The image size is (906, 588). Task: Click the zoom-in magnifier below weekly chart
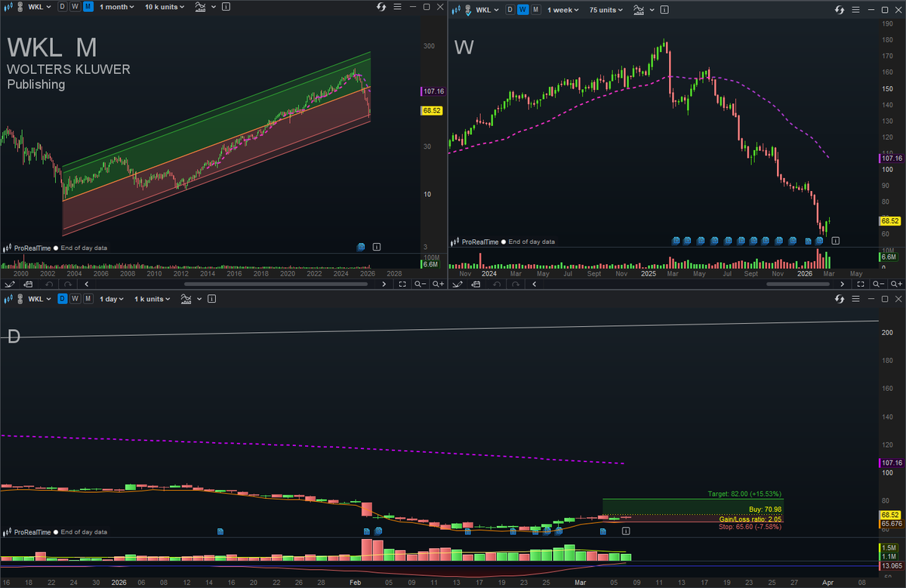898,284
